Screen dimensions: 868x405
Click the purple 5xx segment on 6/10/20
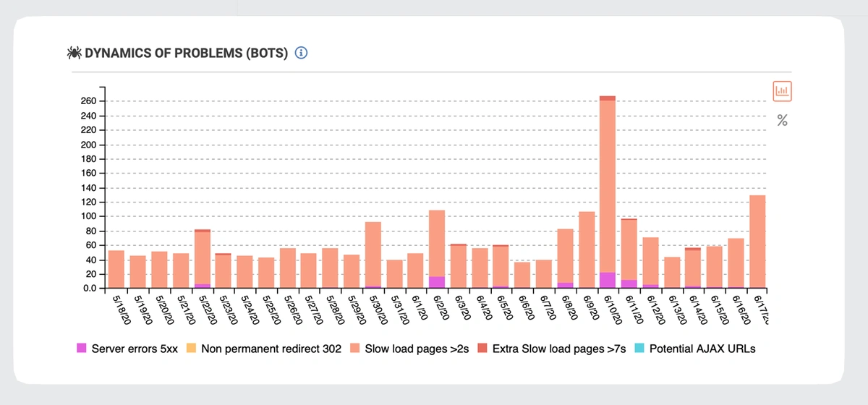point(608,281)
